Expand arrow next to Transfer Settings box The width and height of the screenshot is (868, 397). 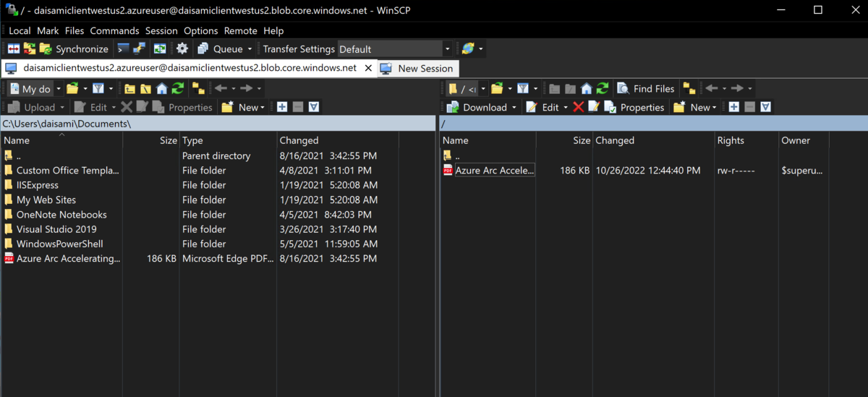(x=448, y=49)
